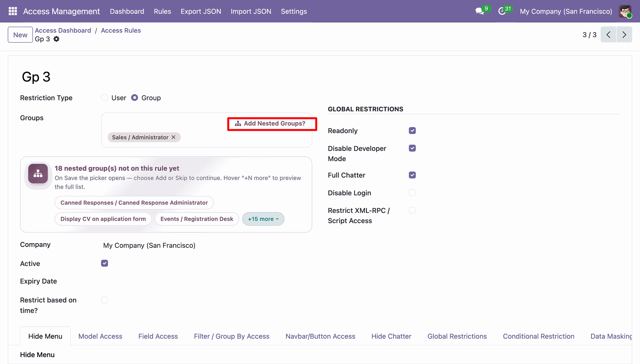Click the Gp 3 rule name field
This screenshot has height=364, width=640.
point(36,77)
